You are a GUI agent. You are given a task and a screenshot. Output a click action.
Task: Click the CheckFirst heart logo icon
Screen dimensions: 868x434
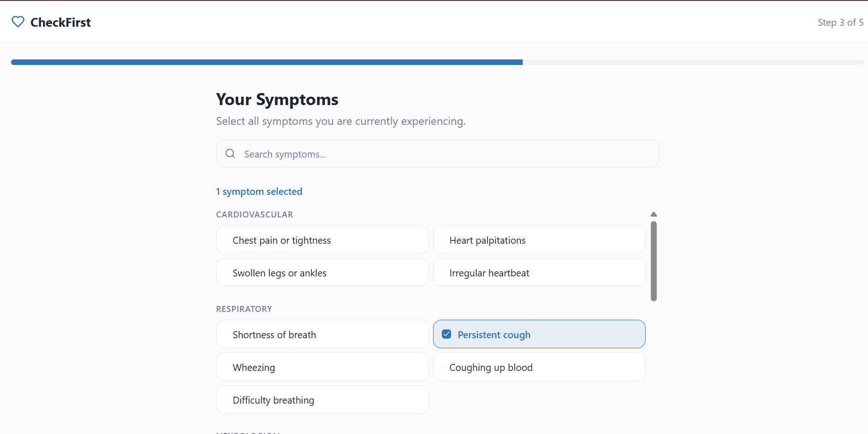pos(18,22)
